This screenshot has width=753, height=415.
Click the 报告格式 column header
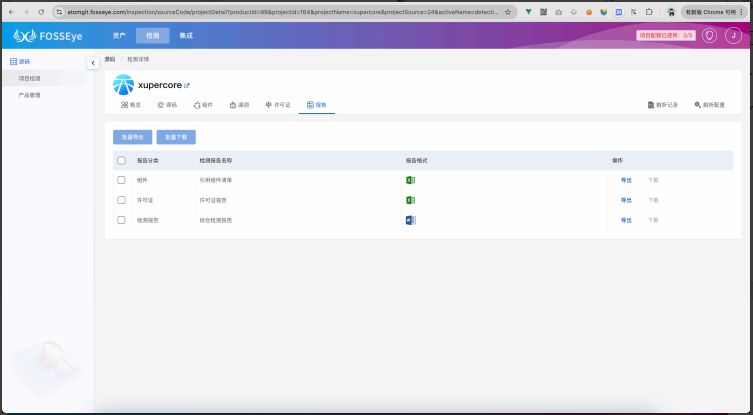coord(416,160)
